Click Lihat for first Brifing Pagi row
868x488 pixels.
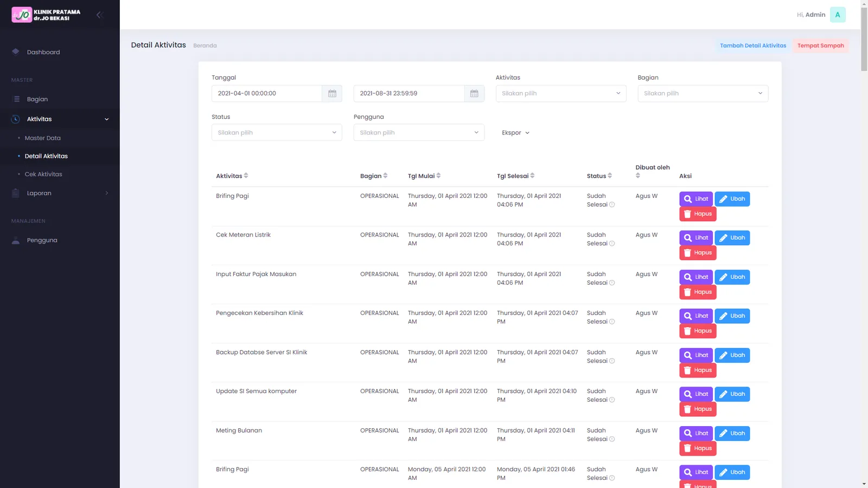point(696,199)
